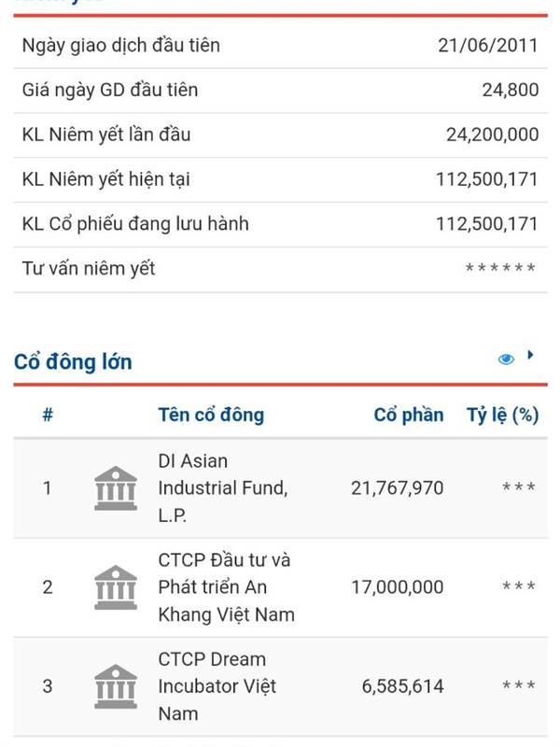Select the 21,767,970 shares value
560x747 pixels.
[398, 488]
